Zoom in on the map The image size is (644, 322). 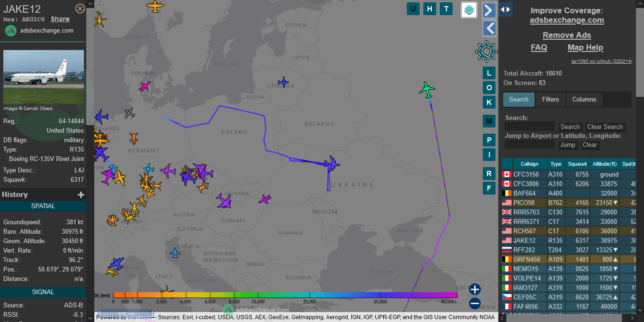475,289
